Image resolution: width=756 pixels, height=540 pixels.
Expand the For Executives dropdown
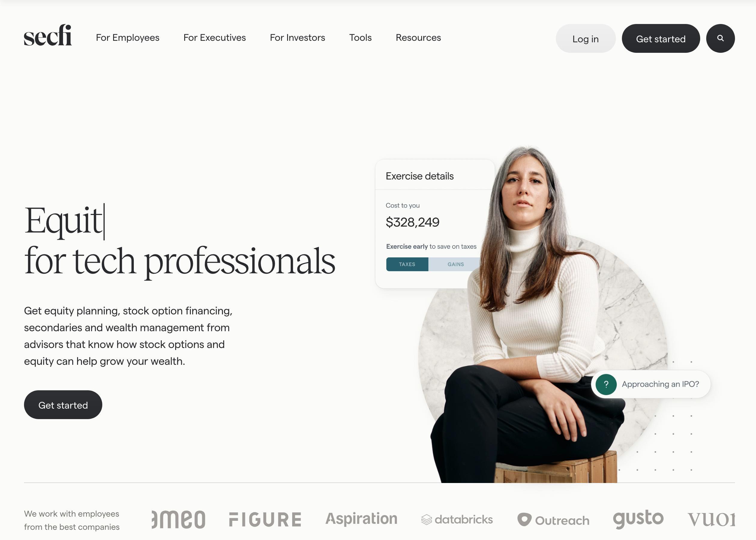tap(214, 37)
